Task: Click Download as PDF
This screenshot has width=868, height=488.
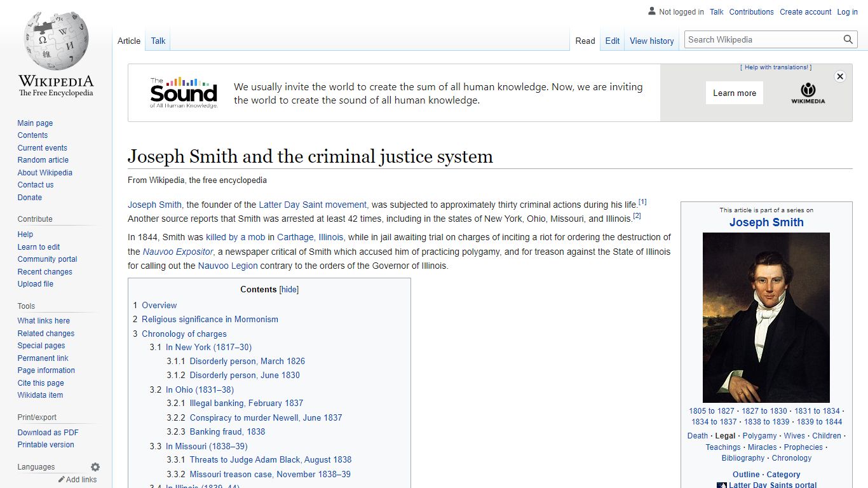Action: (48, 433)
